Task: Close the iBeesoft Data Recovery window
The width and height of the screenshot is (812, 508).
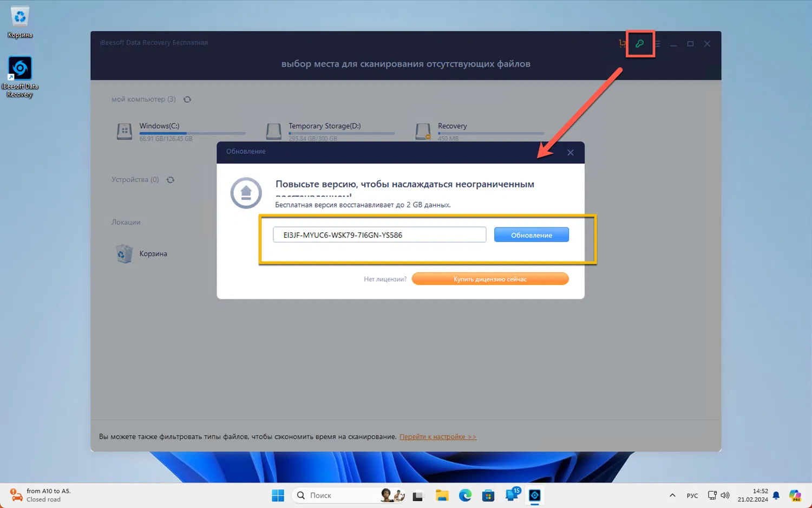Action: point(707,44)
